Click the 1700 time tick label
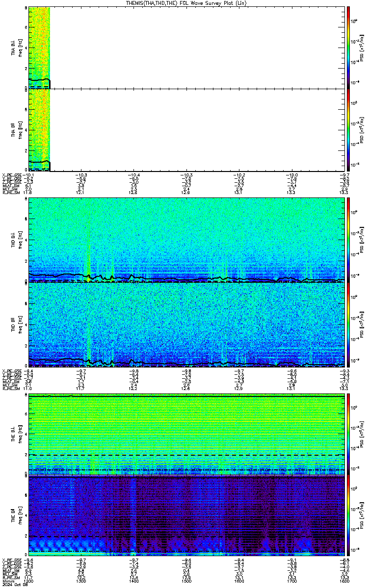This screenshot has height=588, width=368. coord(291,581)
